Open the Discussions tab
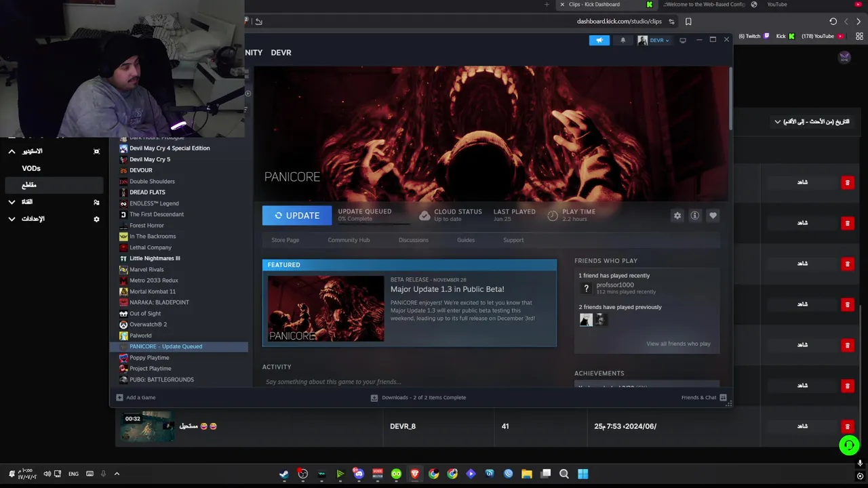The height and width of the screenshot is (488, 868). tap(413, 240)
